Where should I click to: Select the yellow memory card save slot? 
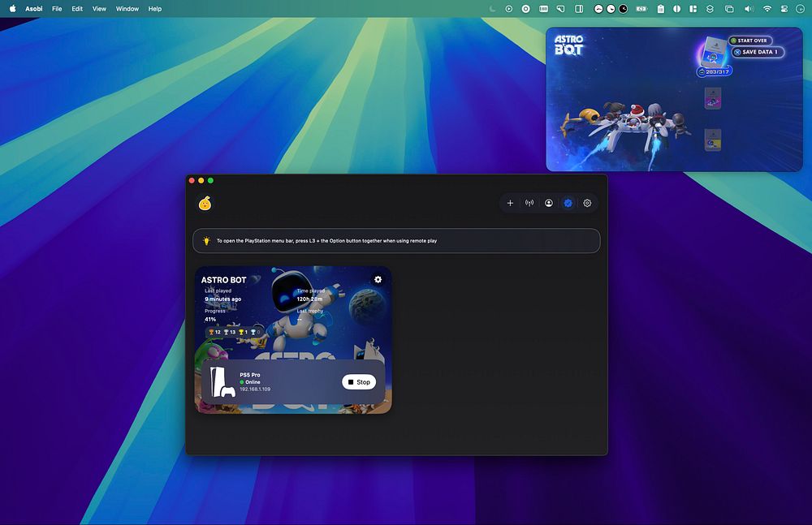pos(713,140)
